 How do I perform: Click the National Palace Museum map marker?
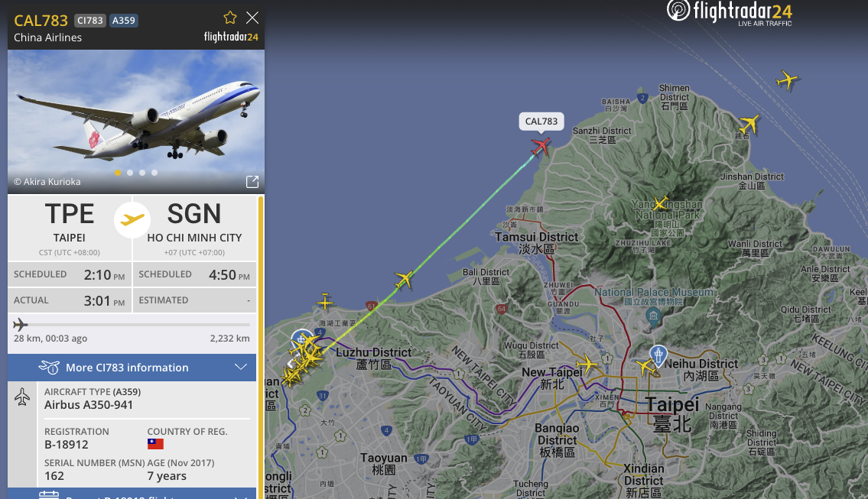click(x=653, y=316)
